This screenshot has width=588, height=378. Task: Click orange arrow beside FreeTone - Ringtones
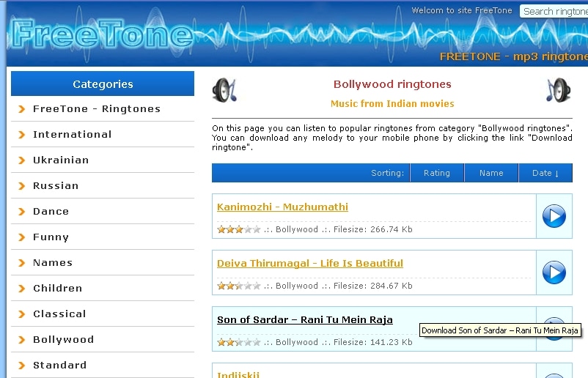[x=22, y=109]
